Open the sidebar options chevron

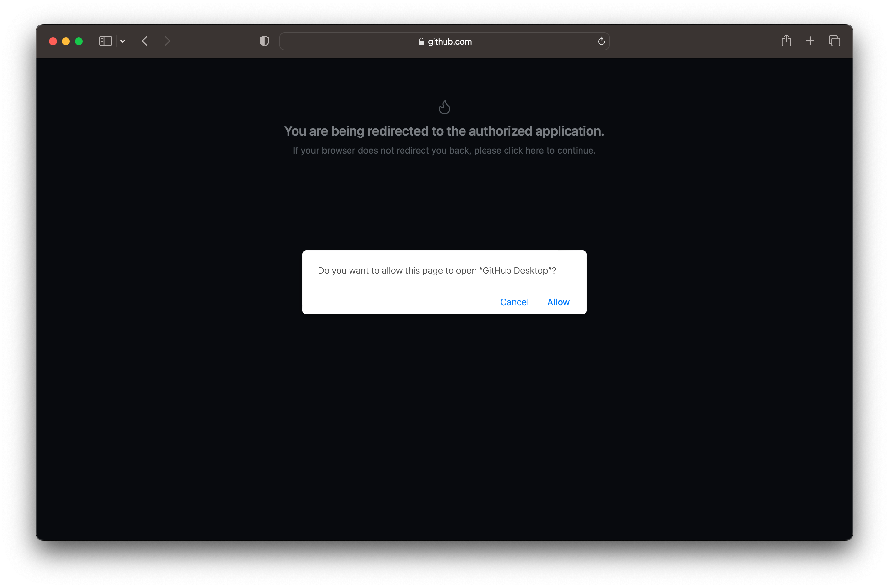(x=123, y=41)
